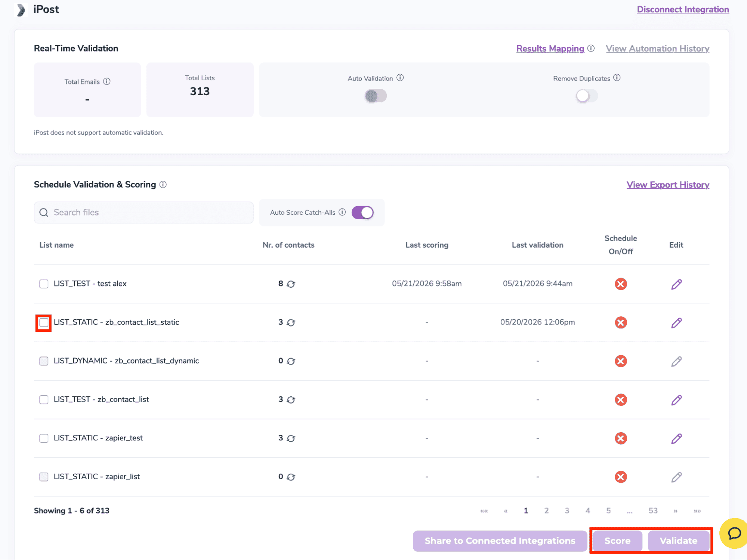Refresh contact count for LIST_TEST - test alex
This screenshot has width=747, height=560.
click(291, 284)
